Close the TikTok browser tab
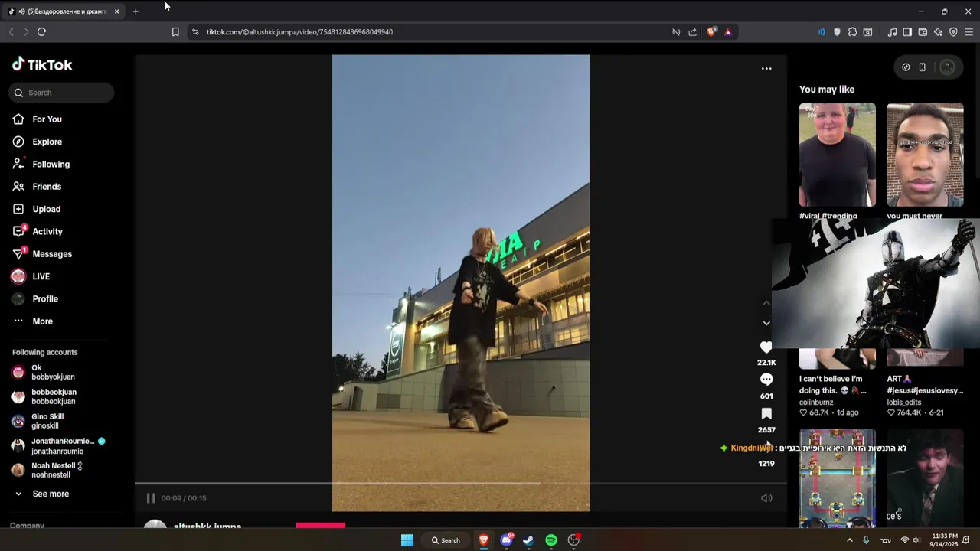This screenshot has width=980, height=551. [x=116, y=11]
